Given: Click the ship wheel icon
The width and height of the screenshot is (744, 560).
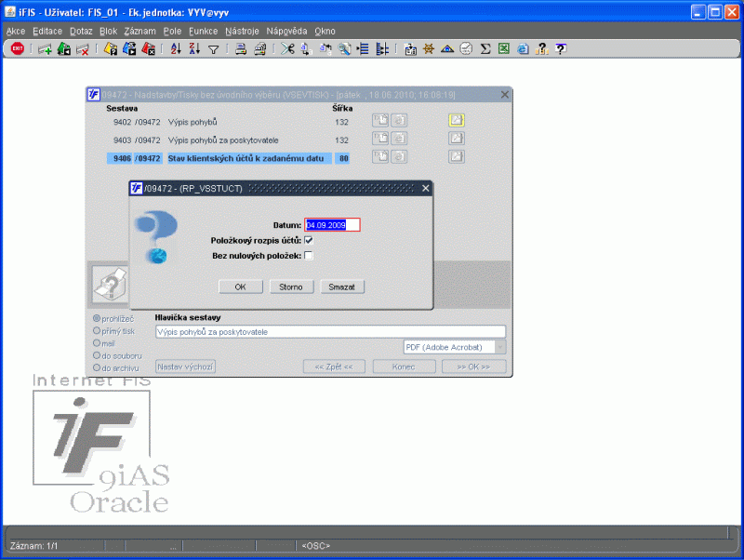Looking at the screenshot, I should 429,49.
